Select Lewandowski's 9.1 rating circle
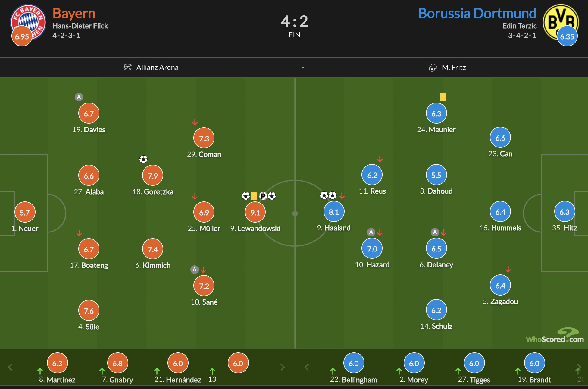Viewport: 588px width, 389px height. pyautogui.click(x=255, y=212)
